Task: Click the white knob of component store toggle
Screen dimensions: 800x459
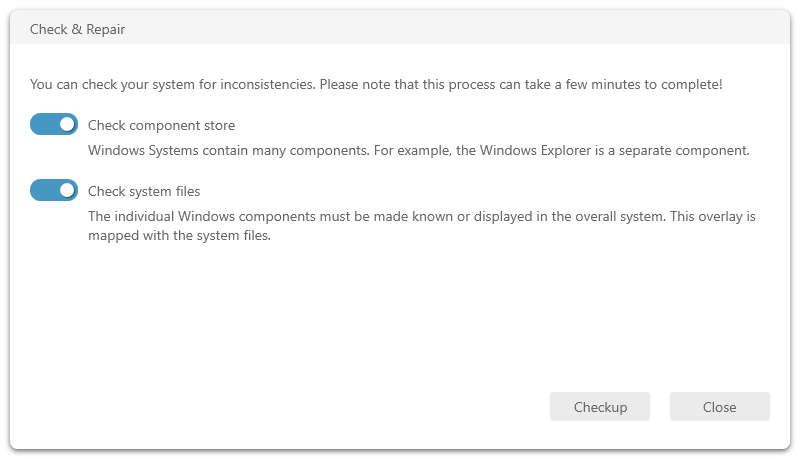Action: coord(67,125)
